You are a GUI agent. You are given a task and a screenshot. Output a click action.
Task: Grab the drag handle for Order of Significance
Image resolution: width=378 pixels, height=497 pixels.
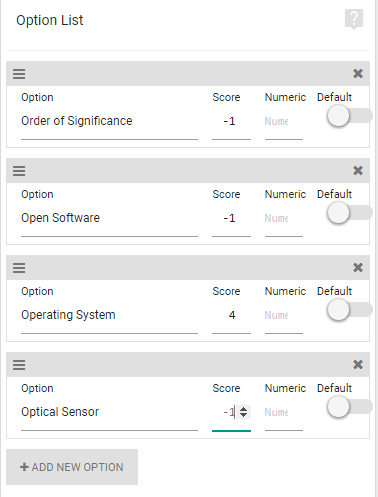[x=19, y=74]
